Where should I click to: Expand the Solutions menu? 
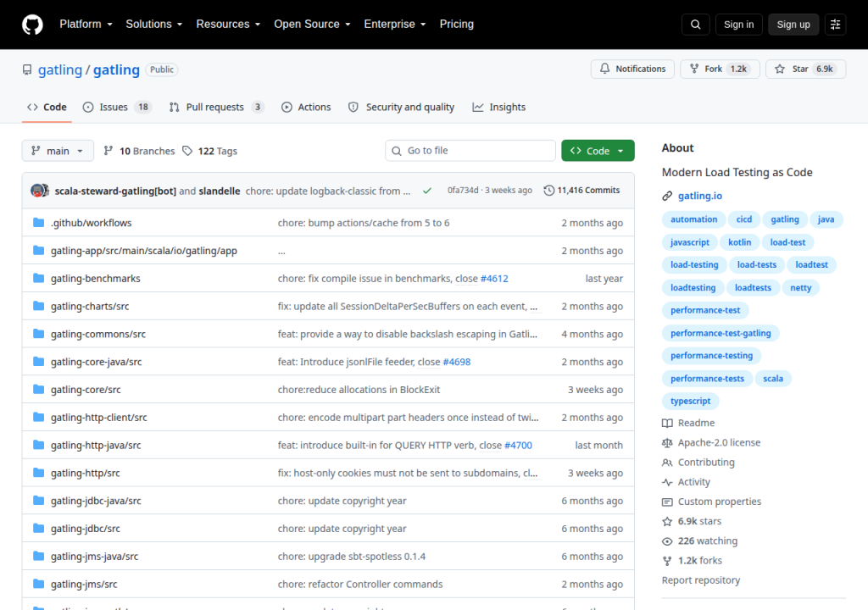pos(154,25)
